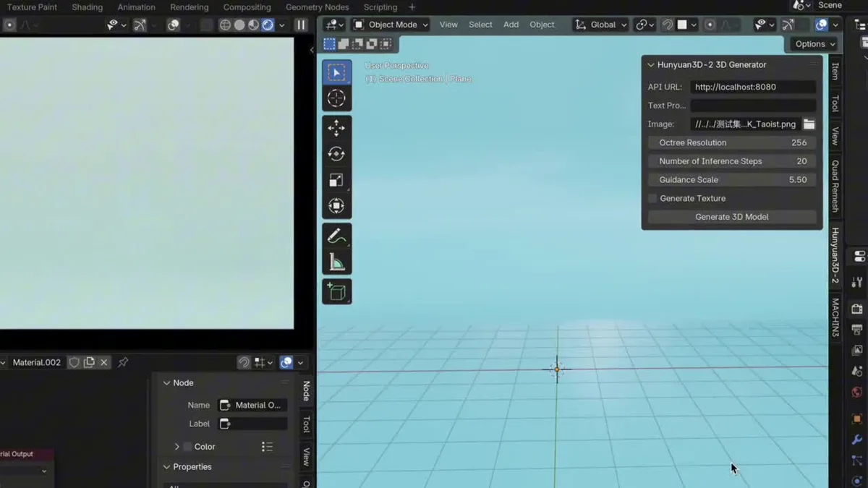
Task: Switch to the Compositing workspace tab
Action: [247, 7]
